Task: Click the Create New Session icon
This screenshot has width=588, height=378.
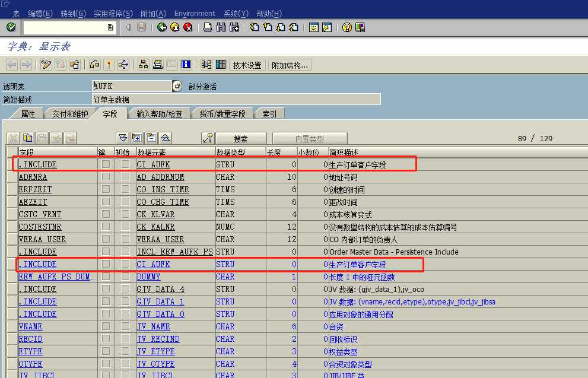Action: (x=313, y=27)
